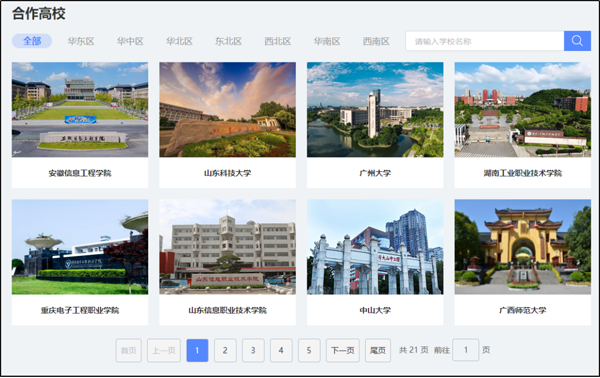Jump to page 2

coord(225,350)
